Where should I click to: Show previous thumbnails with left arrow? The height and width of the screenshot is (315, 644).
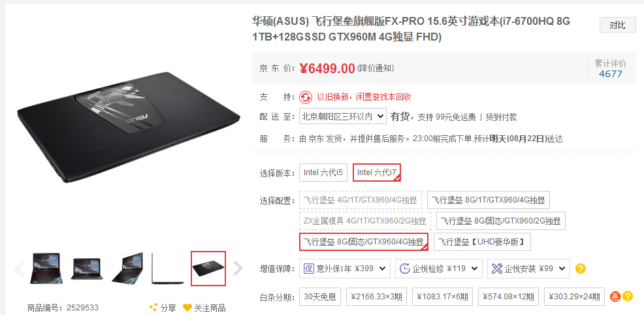[20, 269]
